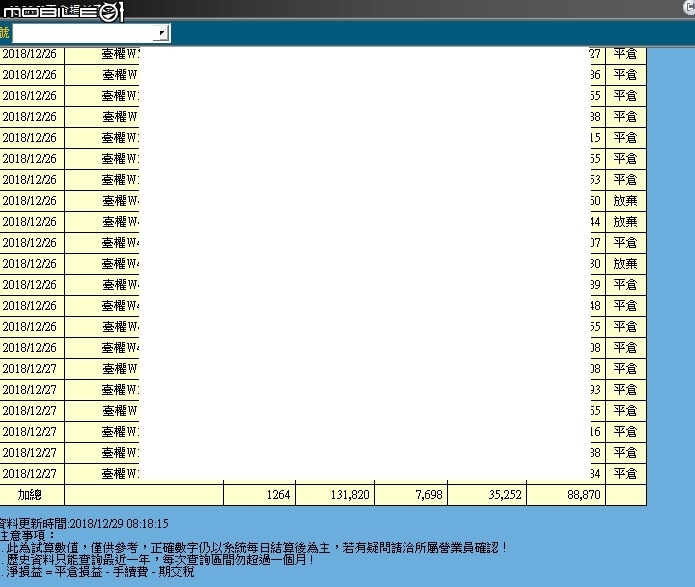Click date 2018/12/26 in the row ending 36
The width and height of the screenshot is (695, 587).
(30, 74)
